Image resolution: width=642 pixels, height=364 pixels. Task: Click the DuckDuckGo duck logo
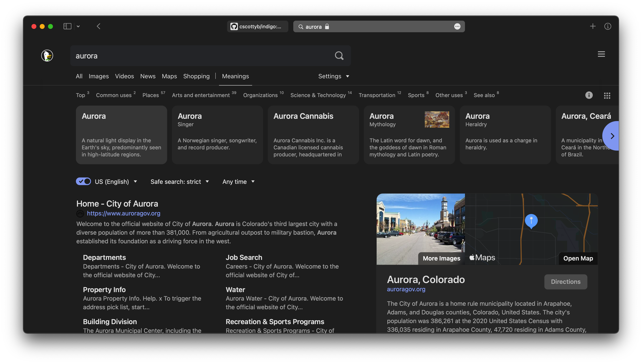pyautogui.click(x=47, y=56)
